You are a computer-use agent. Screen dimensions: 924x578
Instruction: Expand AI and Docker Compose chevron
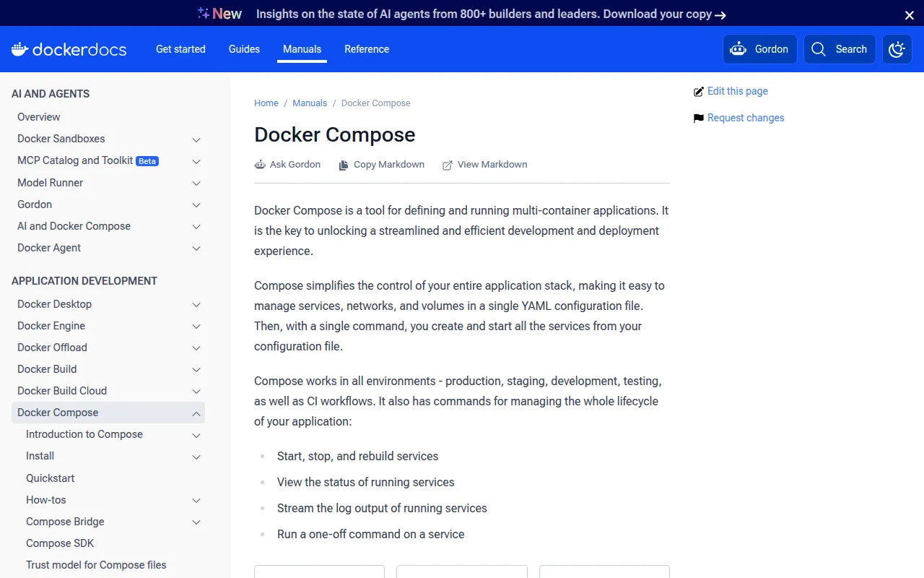pos(196,227)
